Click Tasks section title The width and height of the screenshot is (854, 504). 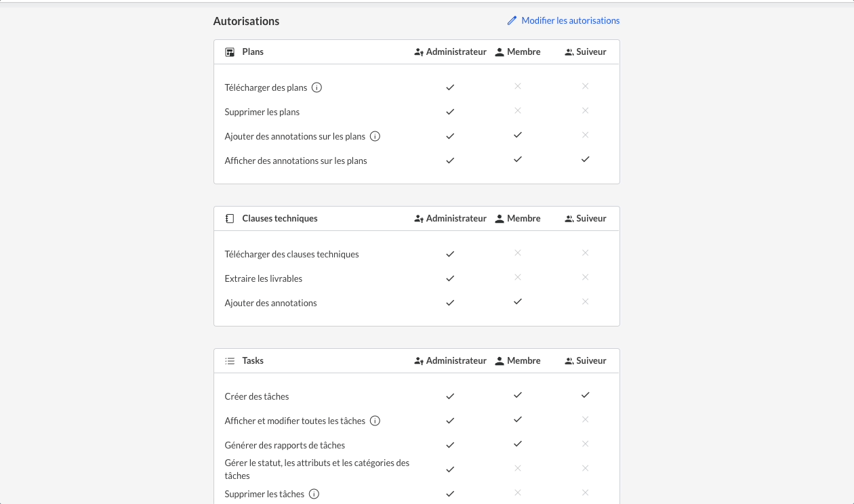coord(253,361)
